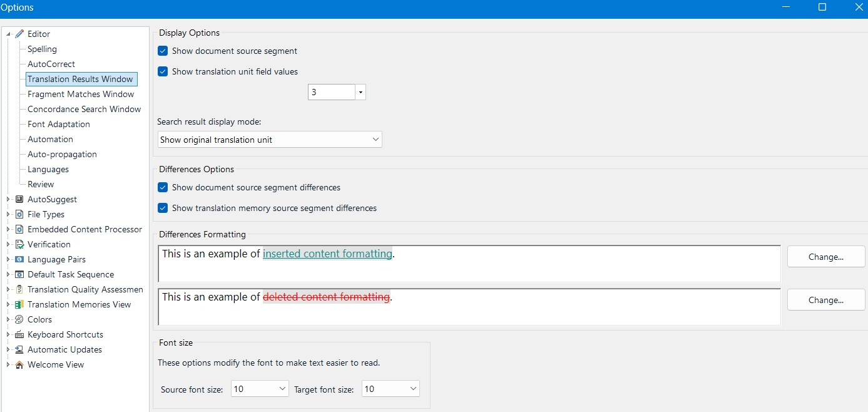Uncheck Show document source segment

tap(163, 51)
